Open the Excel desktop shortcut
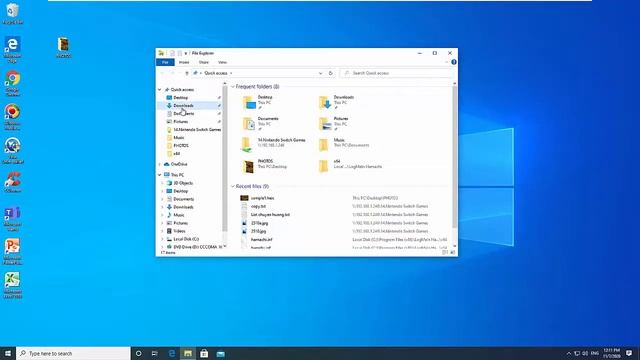This screenshot has height=360, width=640. click(13, 285)
